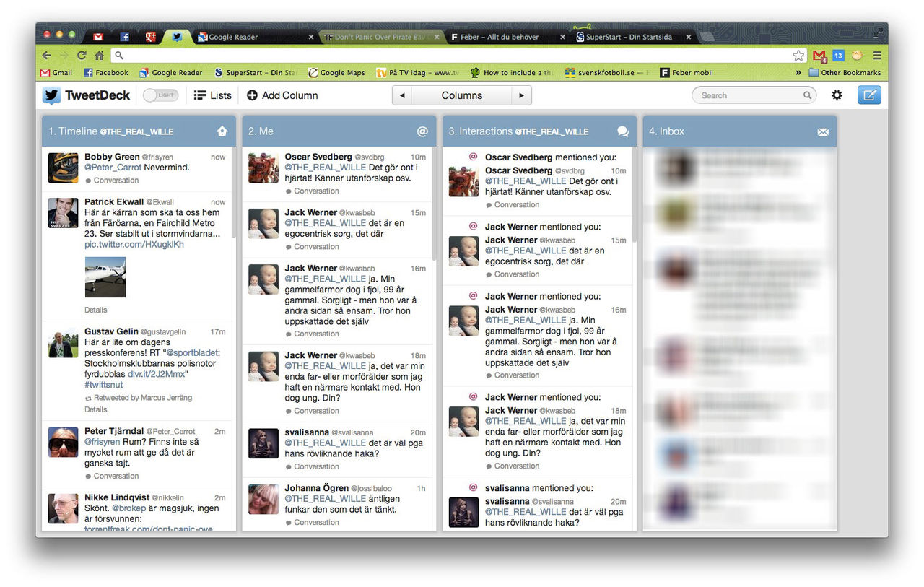Open the Columns selector

point(462,95)
